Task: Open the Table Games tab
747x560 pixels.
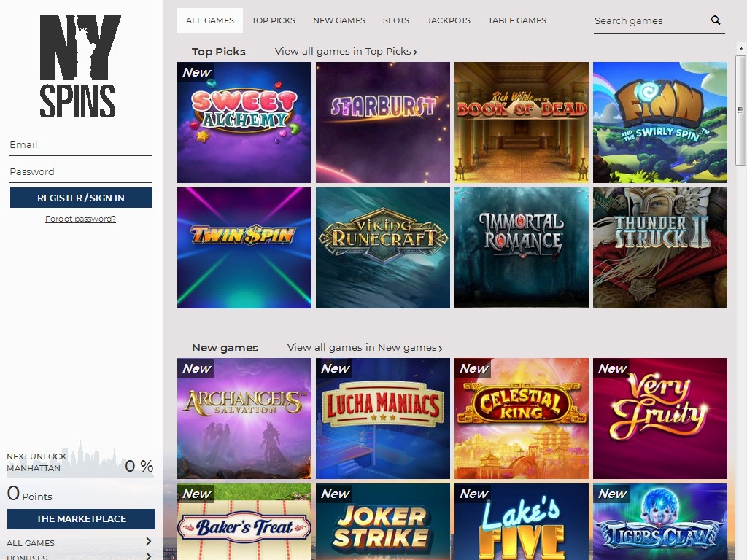Action: (x=516, y=20)
